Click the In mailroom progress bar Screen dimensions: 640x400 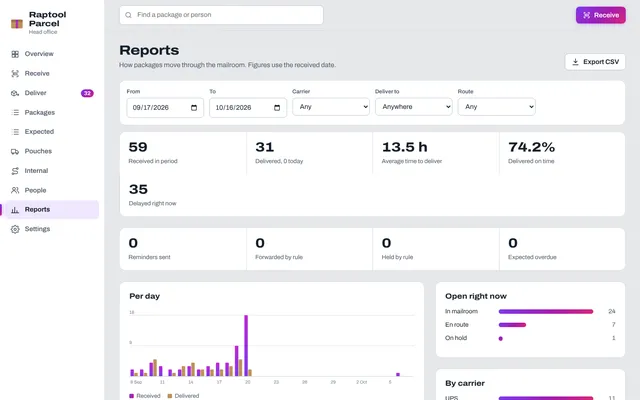pos(546,311)
